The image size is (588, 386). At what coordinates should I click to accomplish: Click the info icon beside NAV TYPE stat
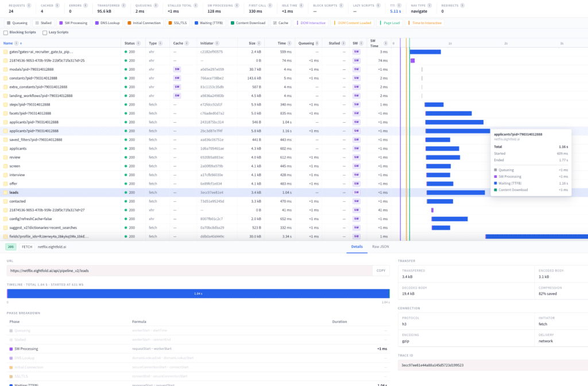coord(430,6)
